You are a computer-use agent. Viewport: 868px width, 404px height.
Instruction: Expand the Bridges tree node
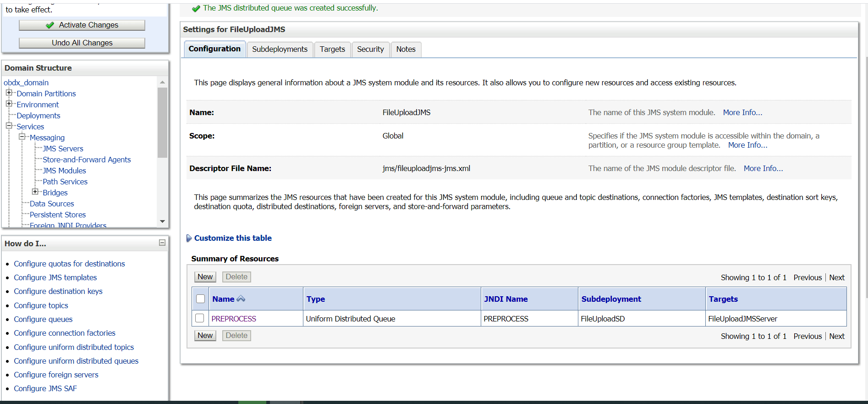click(35, 192)
